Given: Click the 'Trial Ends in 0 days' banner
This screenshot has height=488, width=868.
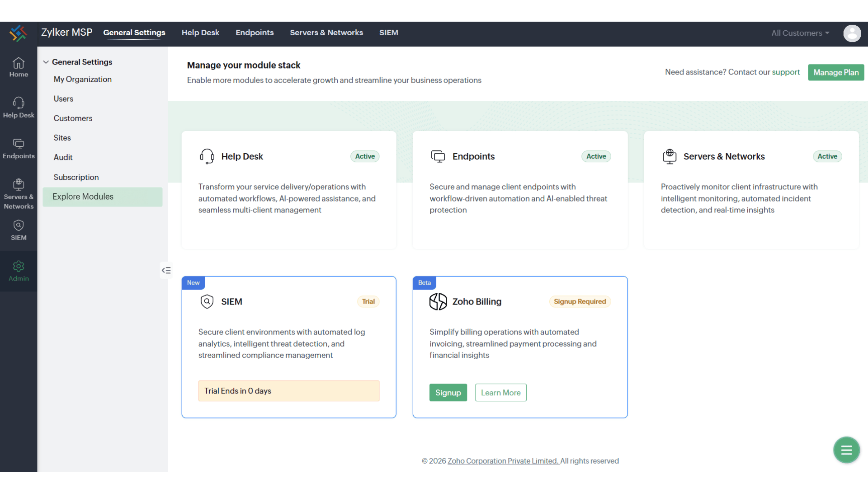Looking at the screenshot, I should [288, 391].
